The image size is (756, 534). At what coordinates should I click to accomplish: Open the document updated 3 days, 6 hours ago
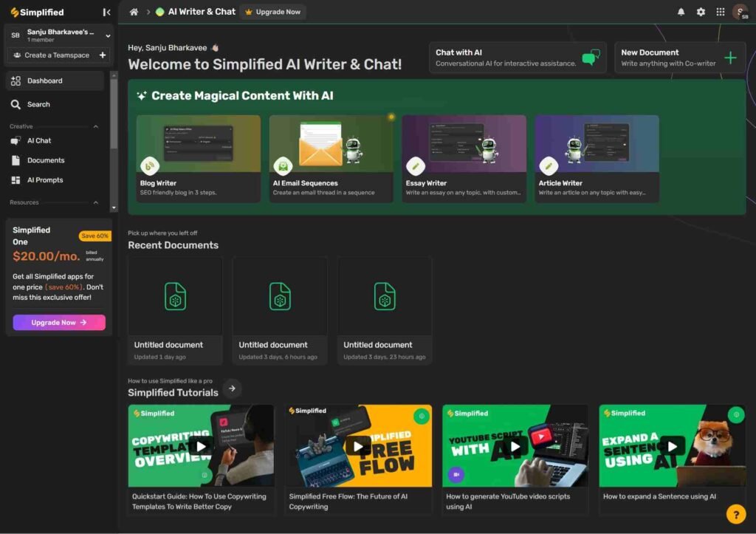pyautogui.click(x=280, y=311)
